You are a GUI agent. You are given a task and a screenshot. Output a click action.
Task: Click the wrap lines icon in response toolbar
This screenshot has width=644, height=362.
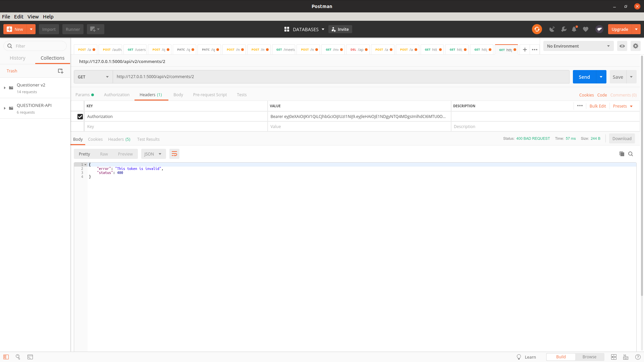[x=174, y=154]
